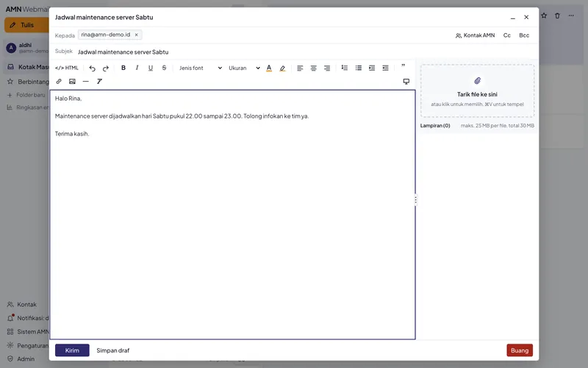Pick a highlight color
Image resolution: width=588 pixels, height=368 pixels.
click(x=282, y=68)
